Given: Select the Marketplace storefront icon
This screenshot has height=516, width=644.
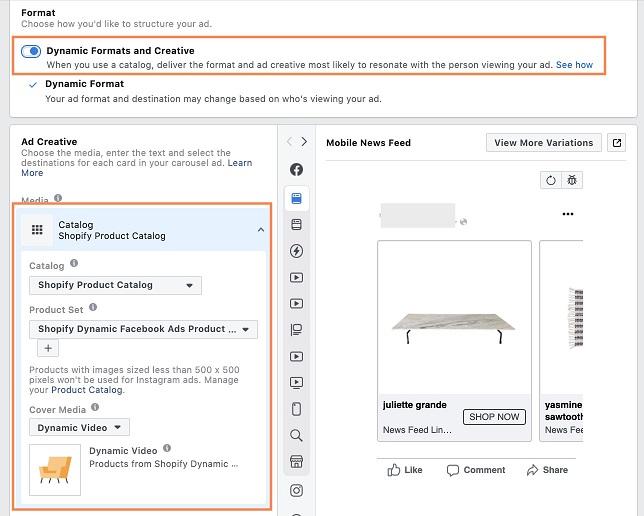Looking at the screenshot, I should [297, 462].
